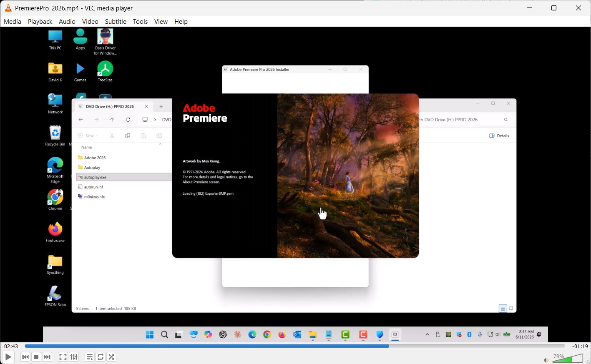Viewport: 591px width, 364px height.
Task: Switch Explorer to details list view icon
Action: [x=503, y=309]
